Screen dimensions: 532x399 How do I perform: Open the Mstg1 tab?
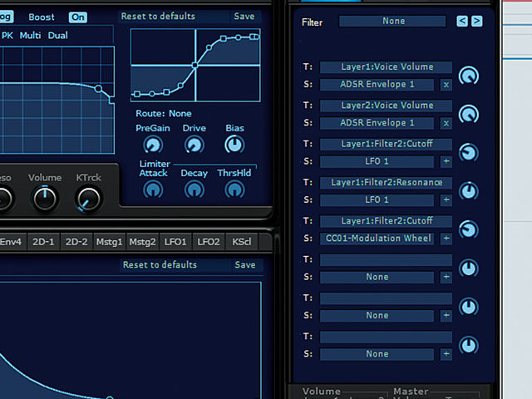click(x=109, y=242)
